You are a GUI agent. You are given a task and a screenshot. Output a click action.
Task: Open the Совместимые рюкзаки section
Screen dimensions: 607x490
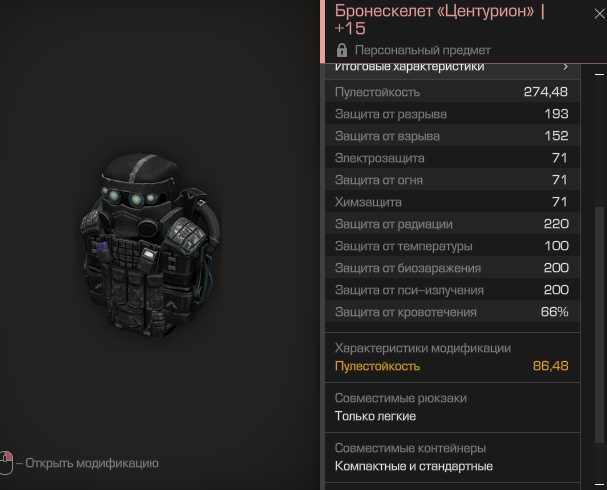click(452, 408)
